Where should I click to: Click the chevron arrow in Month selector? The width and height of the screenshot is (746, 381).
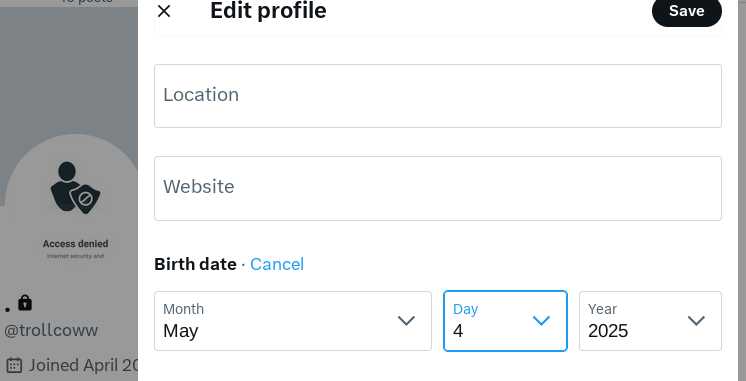pos(406,321)
